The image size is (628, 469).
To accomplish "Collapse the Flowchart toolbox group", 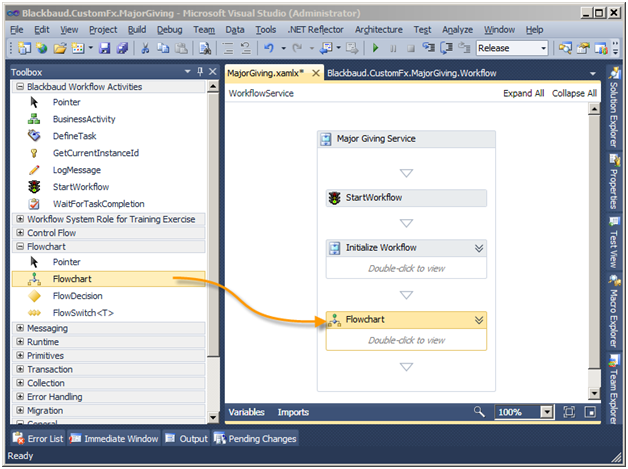I will tap(20, 246).
